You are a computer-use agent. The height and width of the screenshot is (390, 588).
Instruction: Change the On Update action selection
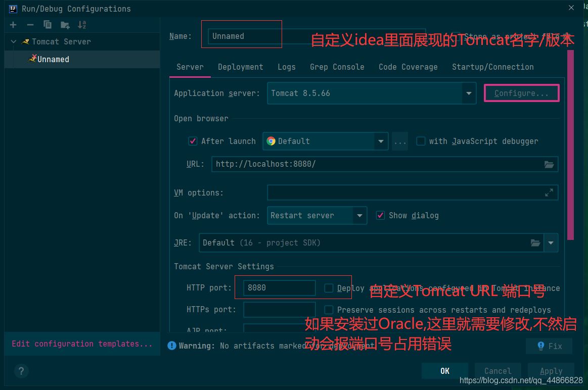tap(359, 215)
